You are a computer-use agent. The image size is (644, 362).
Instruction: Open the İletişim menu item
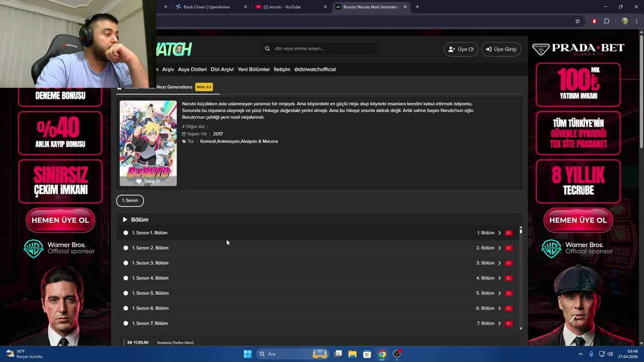pyautogui.click(x=282, y=69)
